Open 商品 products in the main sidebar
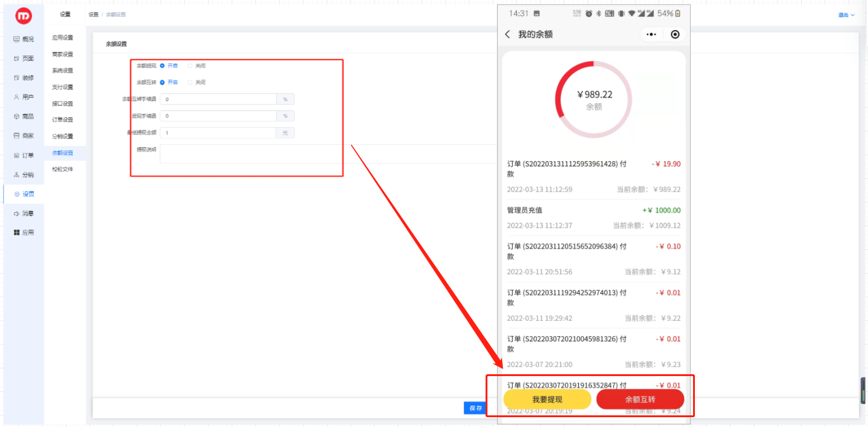Viewport: 868px width, 427px height. 24,116
